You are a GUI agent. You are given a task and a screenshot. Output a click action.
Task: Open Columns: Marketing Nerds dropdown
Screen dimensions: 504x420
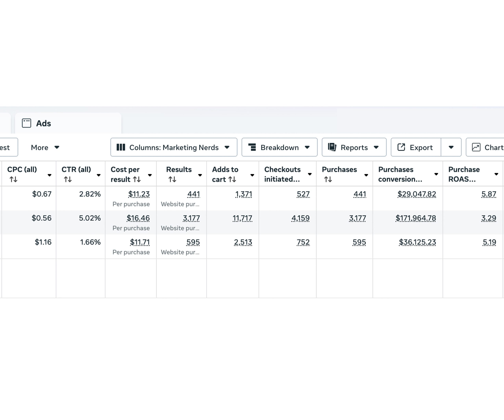click(x=174, y=147)
